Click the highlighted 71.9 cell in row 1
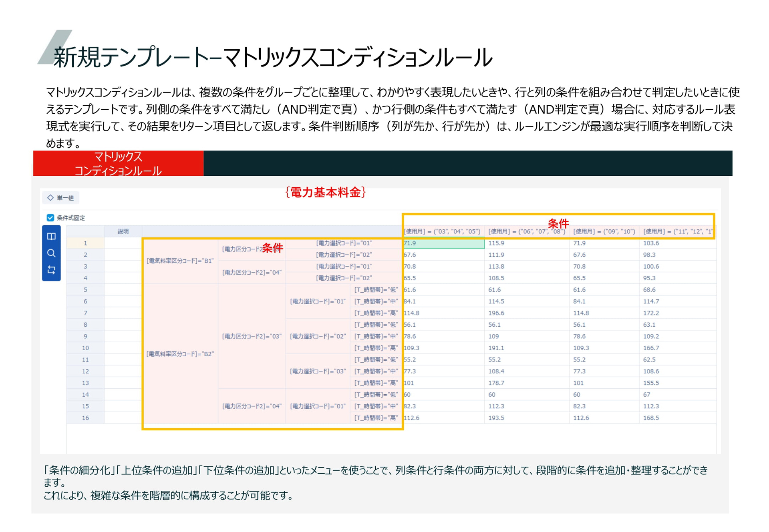Image resolution: width=769 pixels, height=532 pixels. pyautogui.click(x=443, y=243)
